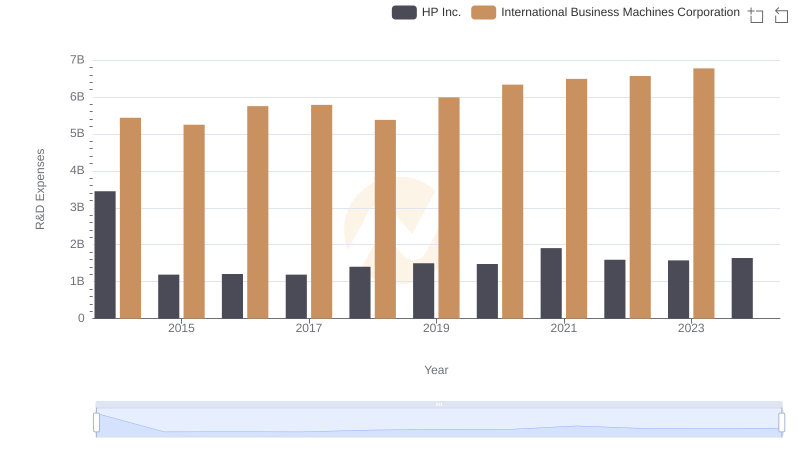Click the 3B y-axis label

(x=77, y=208)
